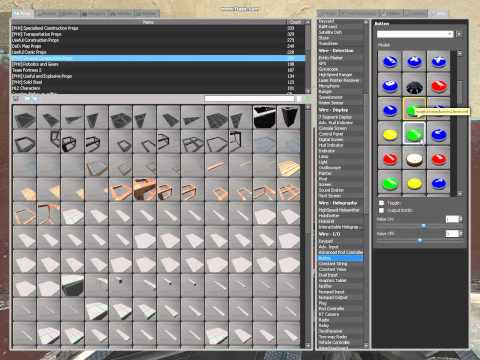Select Team Fortress 2 row
The width and height of the screenshot is (480, 360).
158,70
